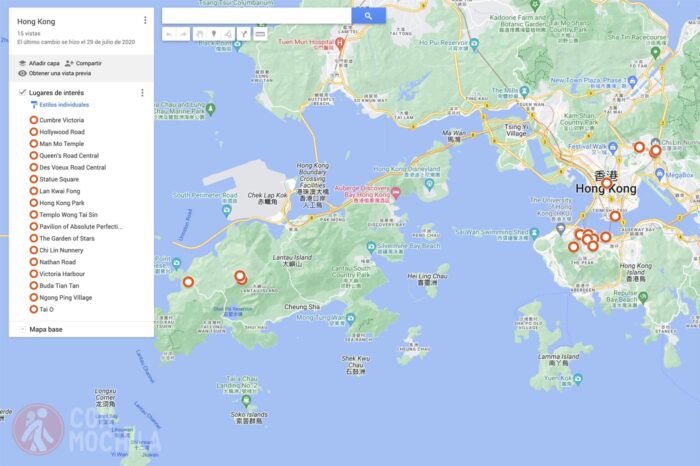Click the Repulse Bay Beach map icon
The height and width of the screenshot is (466, 700).
(643, 296)
